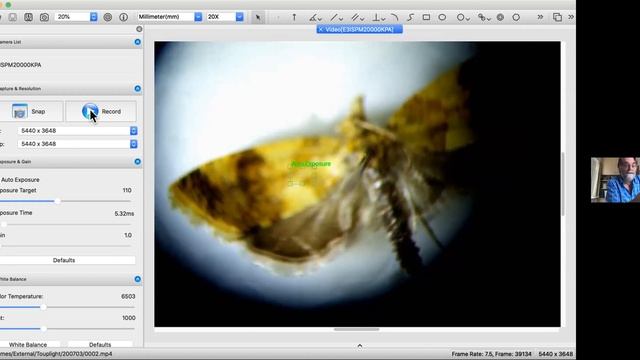Click the quick-save icon beside the camera icon
Image resolution: width=640 pixels, height=360 pixels.
(x=28, y=17)
